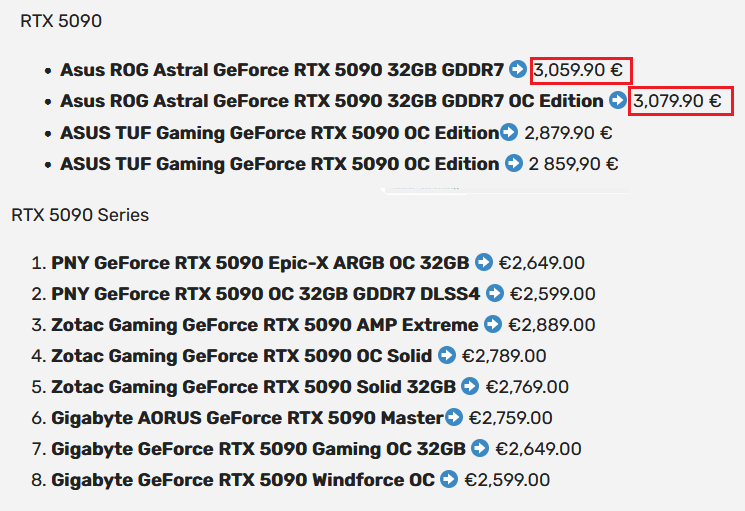
Task: Click arrow icon next to Asus ROG Astral GDDR7 3,059.90 €
Action: tap(517, 69)
